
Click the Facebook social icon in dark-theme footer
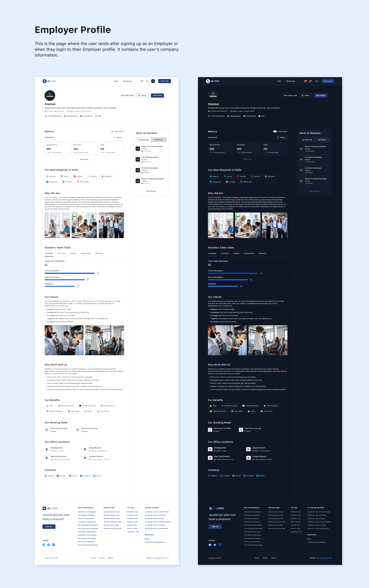215,545
